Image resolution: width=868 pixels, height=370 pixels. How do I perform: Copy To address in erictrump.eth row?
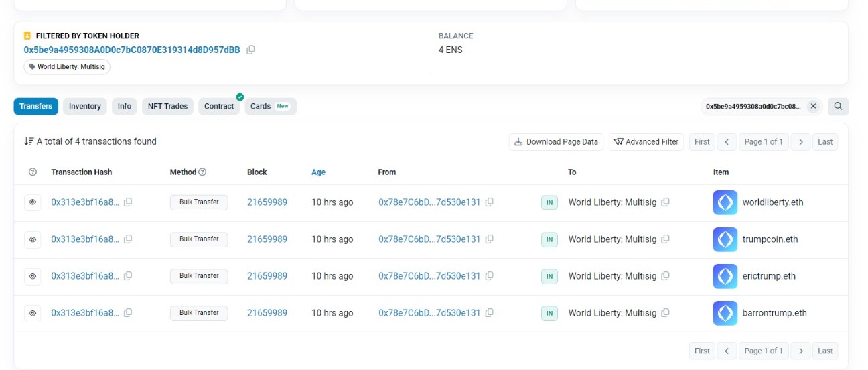tap(666, 276)
